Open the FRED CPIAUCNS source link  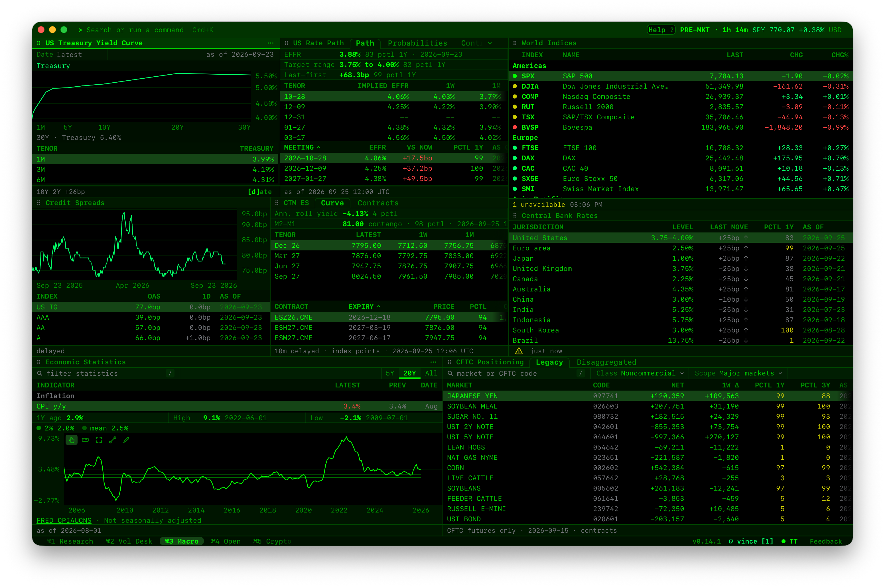(64, 520)
